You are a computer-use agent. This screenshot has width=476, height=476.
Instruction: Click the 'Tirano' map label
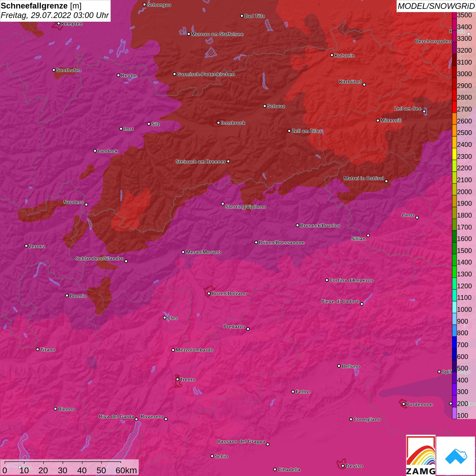(x=48, y=350)
